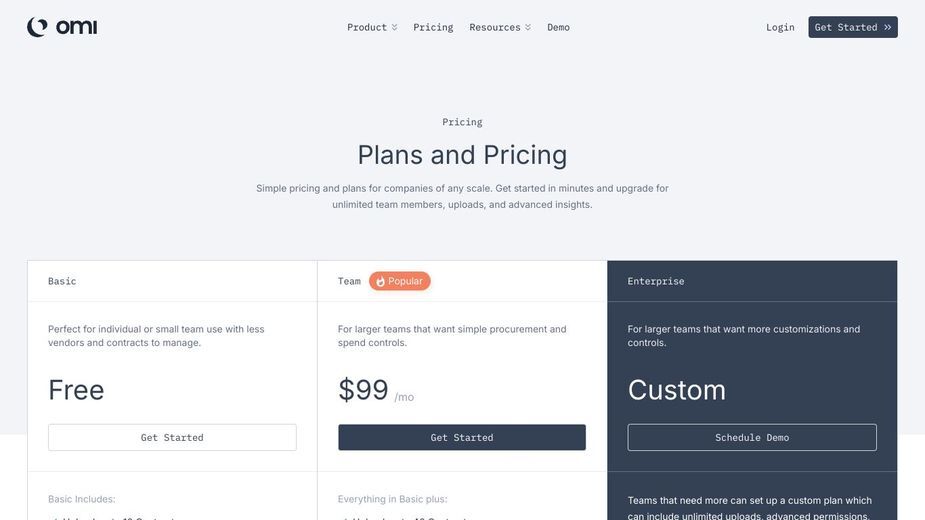Click Get Started in the top navigation

pos(852,27)
